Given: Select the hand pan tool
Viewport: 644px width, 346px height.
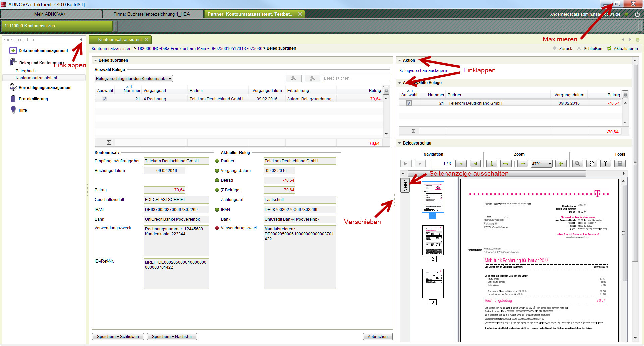Looking at the screenshot, I should [x=592, y=164].
